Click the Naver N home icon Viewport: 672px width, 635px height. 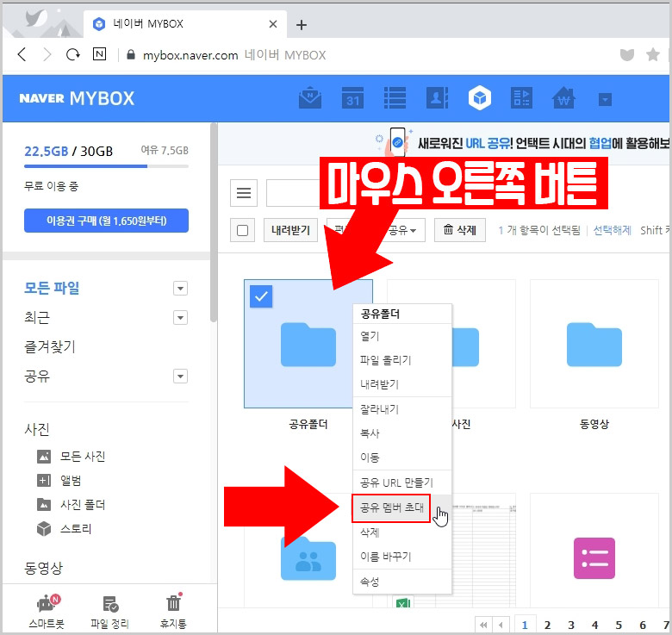pyautogui.click(x=99, y=54)
